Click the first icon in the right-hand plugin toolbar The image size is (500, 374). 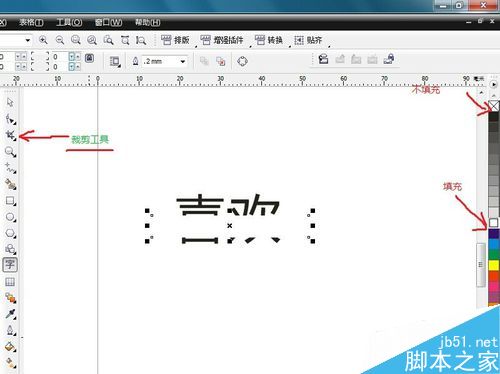click(x=323, y=60)
